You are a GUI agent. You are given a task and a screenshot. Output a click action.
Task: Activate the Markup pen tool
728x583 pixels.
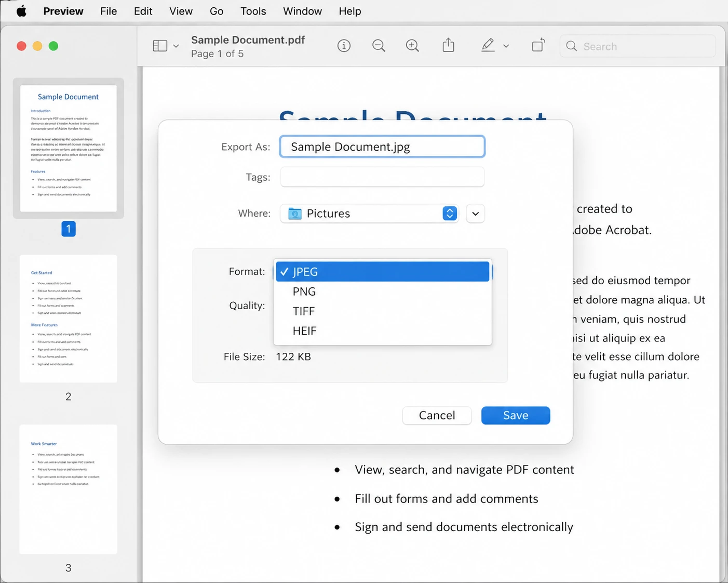point(488,45)
